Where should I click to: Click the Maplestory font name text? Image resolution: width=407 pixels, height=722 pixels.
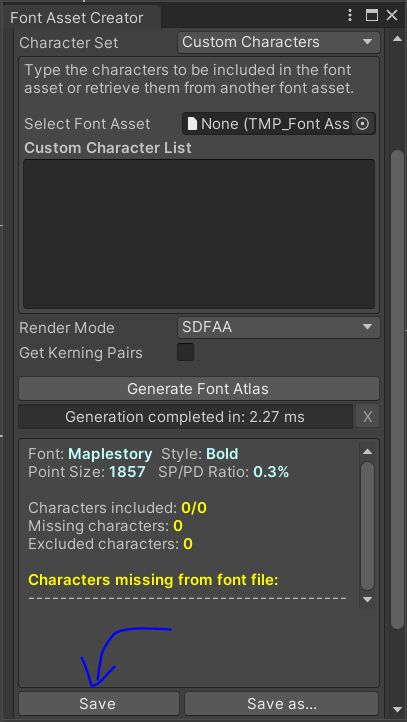coord(110,454)
